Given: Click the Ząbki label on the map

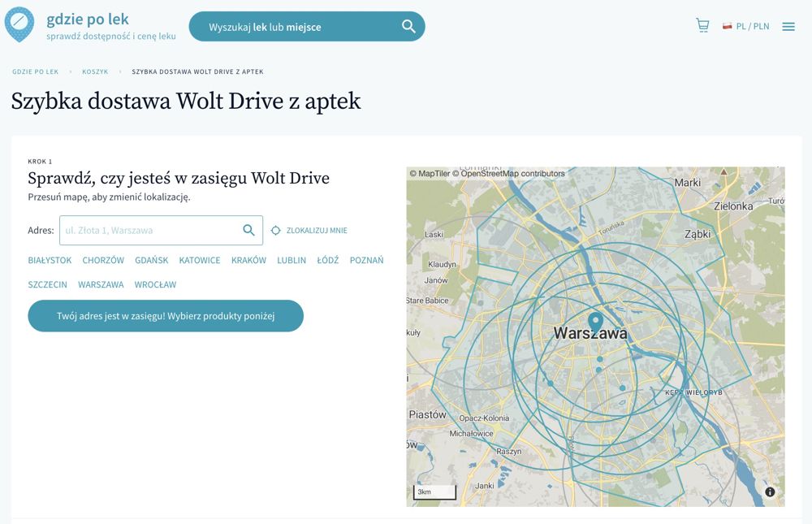Looking at the screenshot, I should [698, 234].
